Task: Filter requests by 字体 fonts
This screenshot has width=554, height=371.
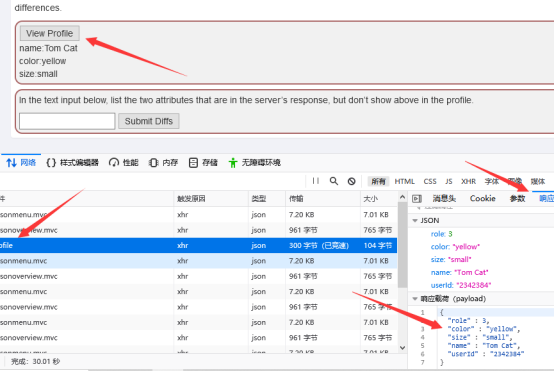Action: pyautogui.click(x=491, y=181)
